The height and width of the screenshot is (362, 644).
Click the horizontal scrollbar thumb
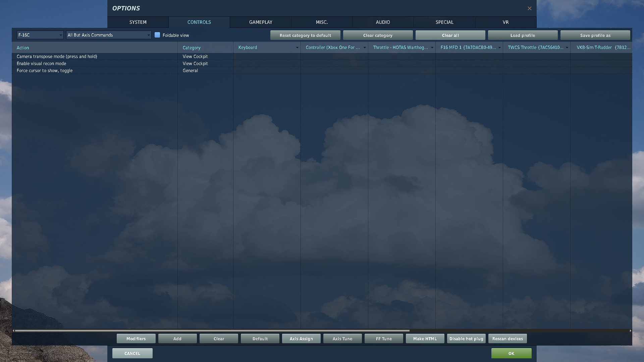tap(212, 330)
